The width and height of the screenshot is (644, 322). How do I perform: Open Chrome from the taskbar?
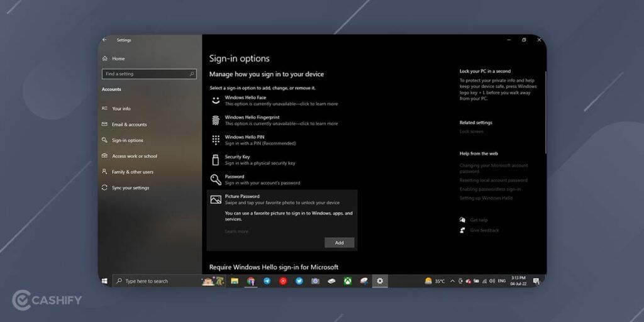250,281
